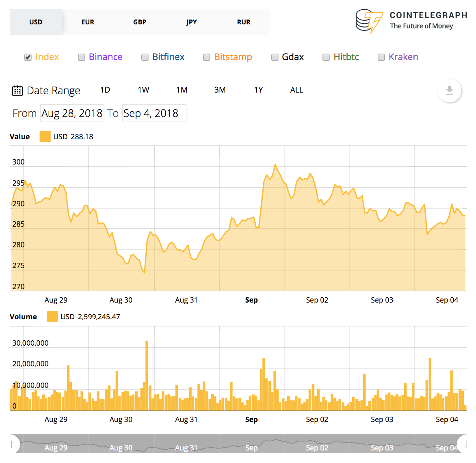Switch to the USD currency tab
This screenshot has width=476, height=463.
36,22
